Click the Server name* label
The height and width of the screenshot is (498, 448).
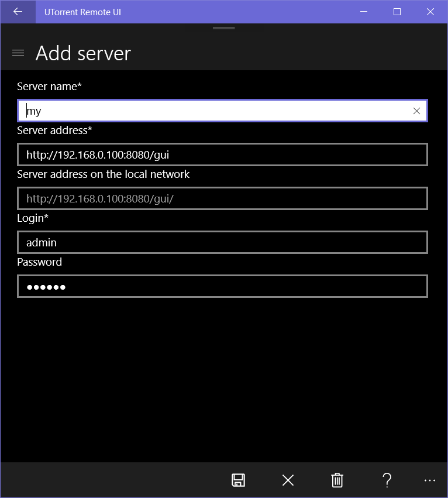click(49, 87)
